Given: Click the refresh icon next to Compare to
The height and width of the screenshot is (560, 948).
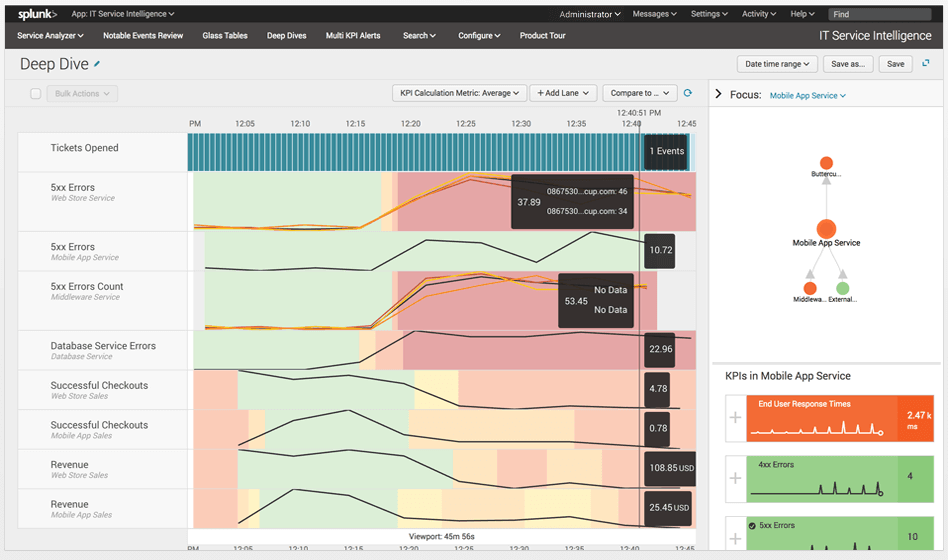Looking at the screenshot, I should click(687, 93).
